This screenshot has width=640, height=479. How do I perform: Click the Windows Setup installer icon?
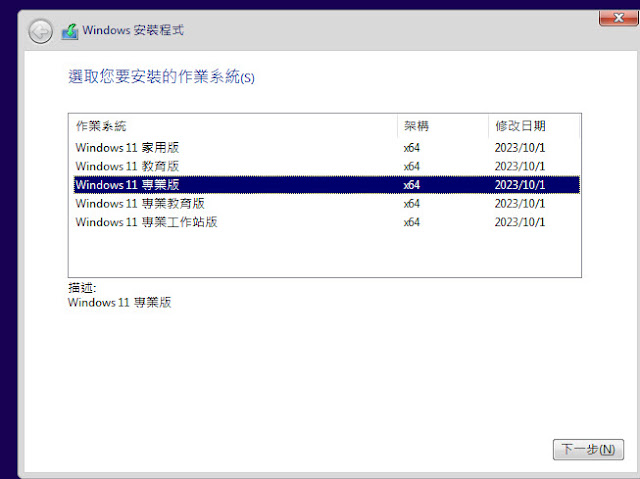(x=70, y=31)
